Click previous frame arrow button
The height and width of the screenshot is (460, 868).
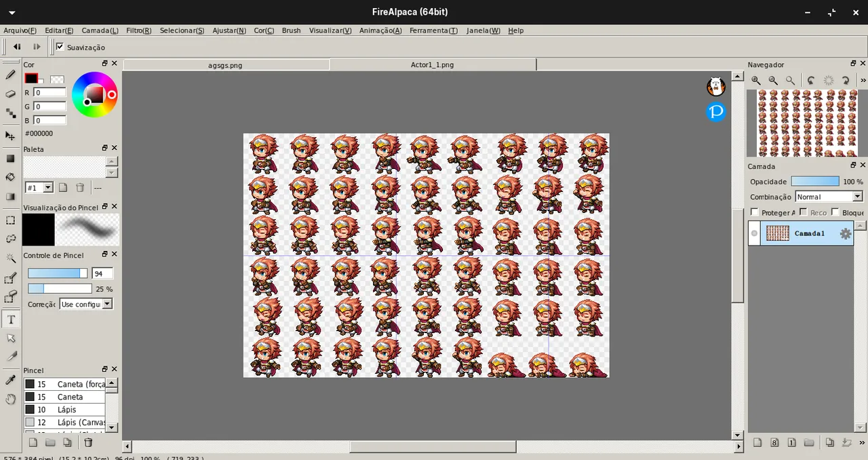pos(18,47)
